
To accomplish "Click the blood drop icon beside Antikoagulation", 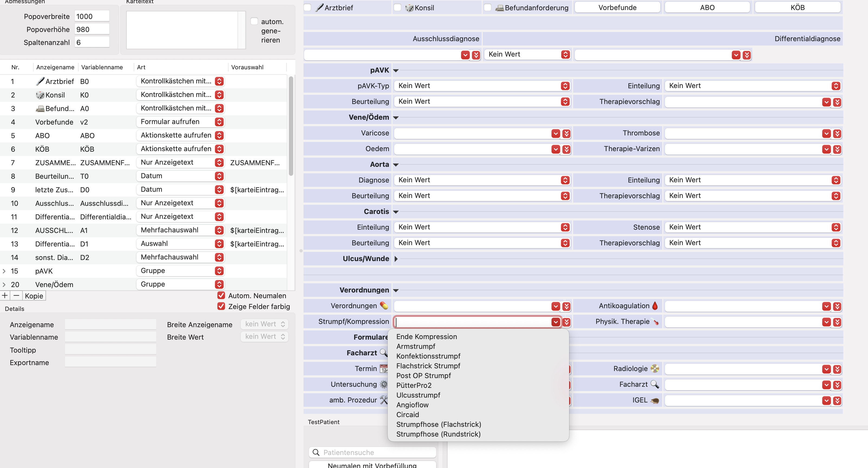I will 655,305.
